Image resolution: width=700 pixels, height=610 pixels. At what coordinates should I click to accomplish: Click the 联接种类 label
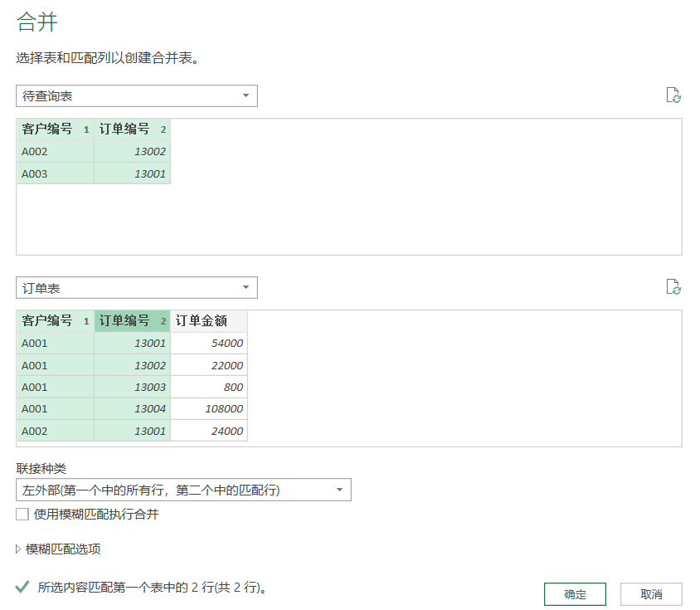coord(41,468)
